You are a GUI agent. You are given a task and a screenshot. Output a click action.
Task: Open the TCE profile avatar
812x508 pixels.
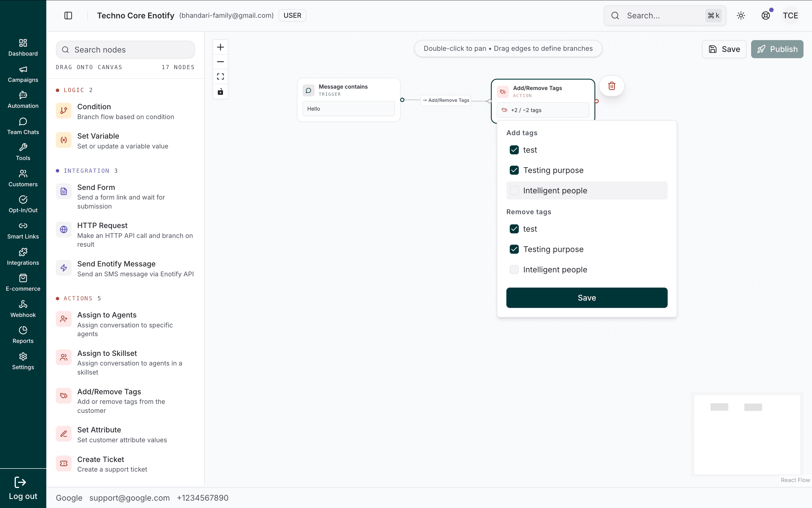pyautogui.click(x=791, y=16)
